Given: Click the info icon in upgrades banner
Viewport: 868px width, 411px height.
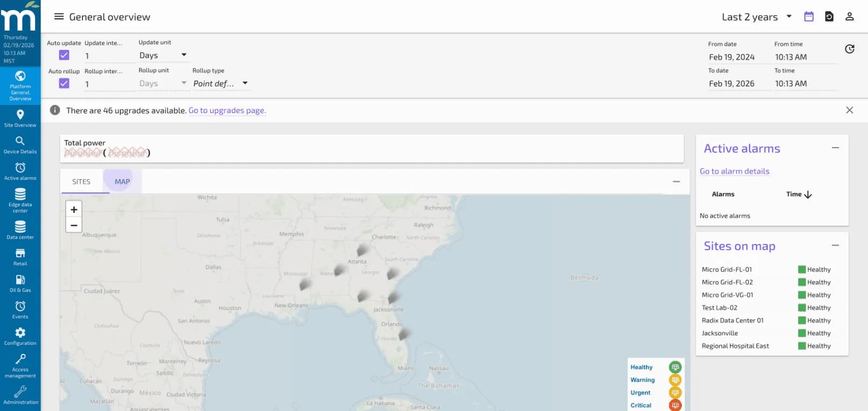Looking at the screenshot, I should (55, 110).
